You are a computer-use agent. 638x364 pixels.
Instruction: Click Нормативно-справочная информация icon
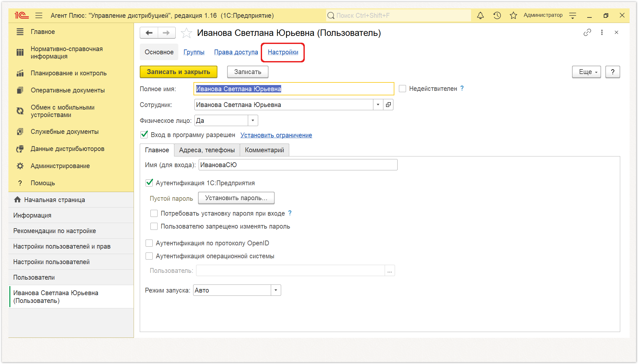(20, 52)
